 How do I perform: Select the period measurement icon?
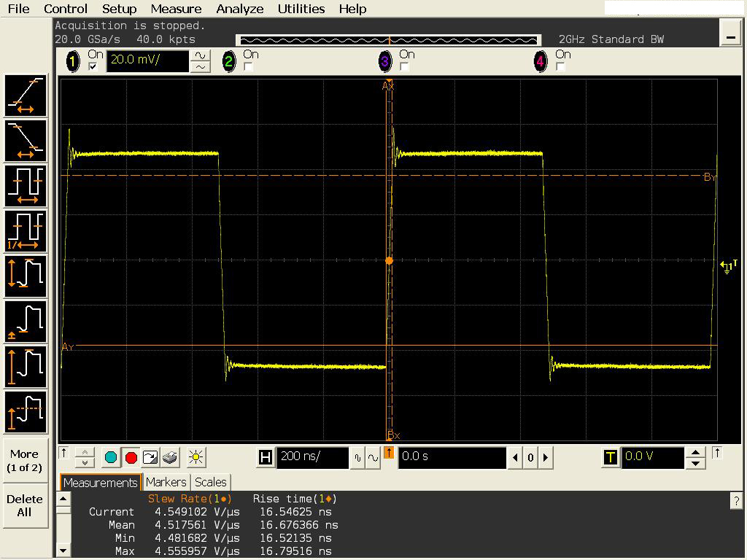(26, 186)
